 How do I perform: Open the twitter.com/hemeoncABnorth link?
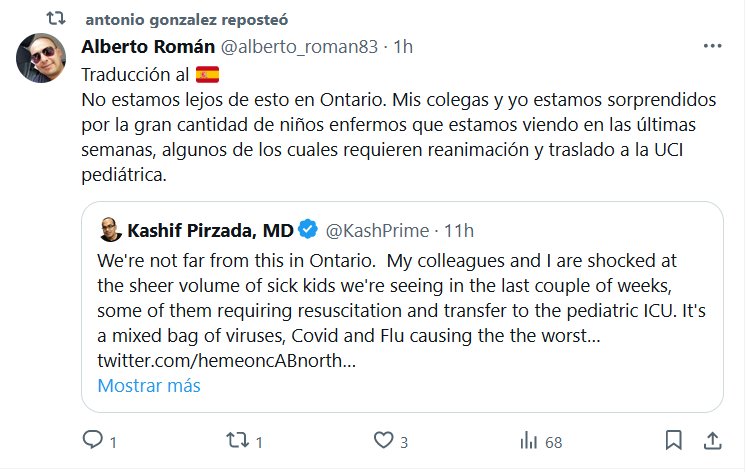click(225, 359)
